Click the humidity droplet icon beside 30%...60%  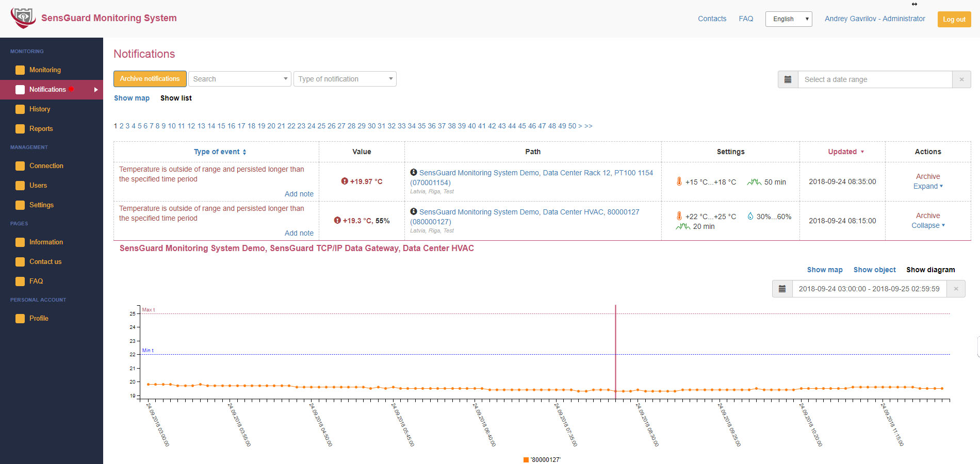point(750,217)
